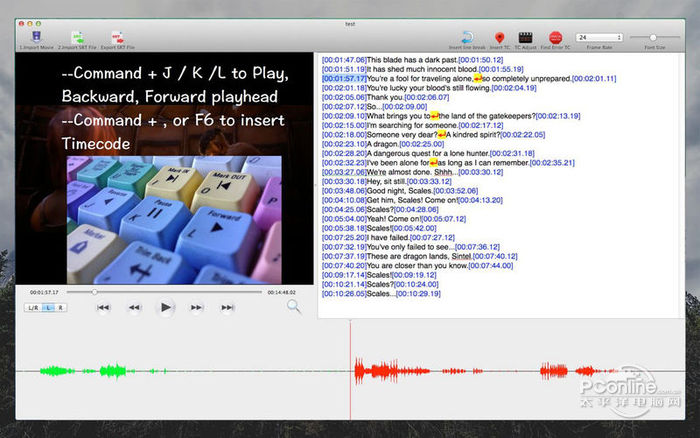
Task: Select the L audio channel option
Action: tap(47, 307)
